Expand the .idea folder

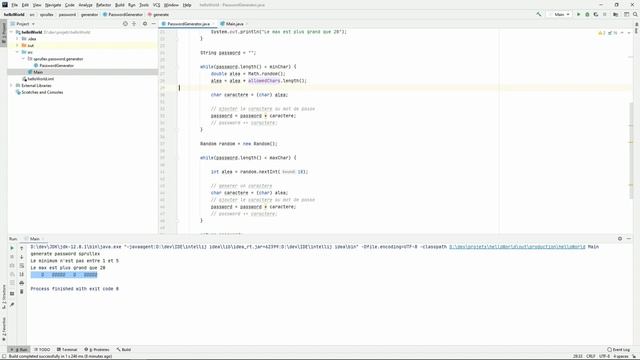tap(18, 39)
